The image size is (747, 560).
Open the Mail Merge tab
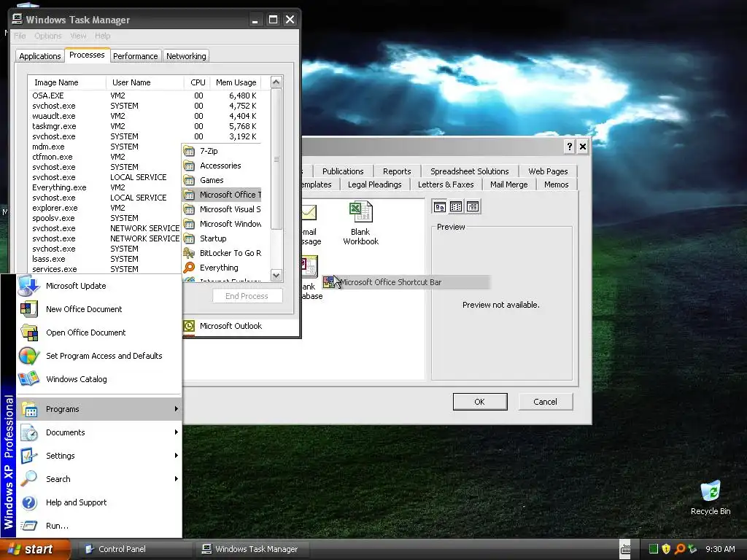[508, 184]
